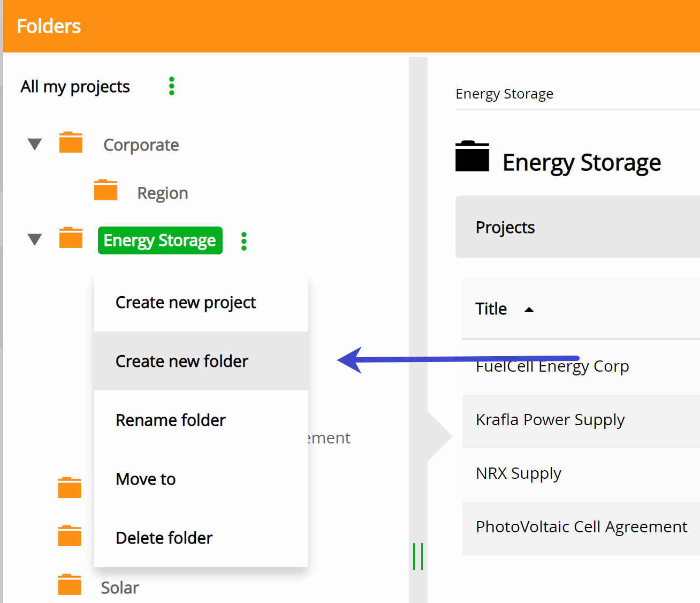Choose Delete folder from menu
This screenshot has width=700, height=603.
[201, 538]
